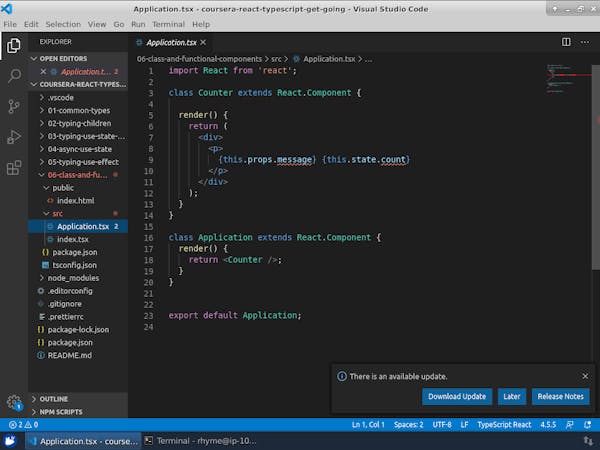Open the feedback icon in status bar
This screenshot has width=600, height=450.
coord(570,425)
